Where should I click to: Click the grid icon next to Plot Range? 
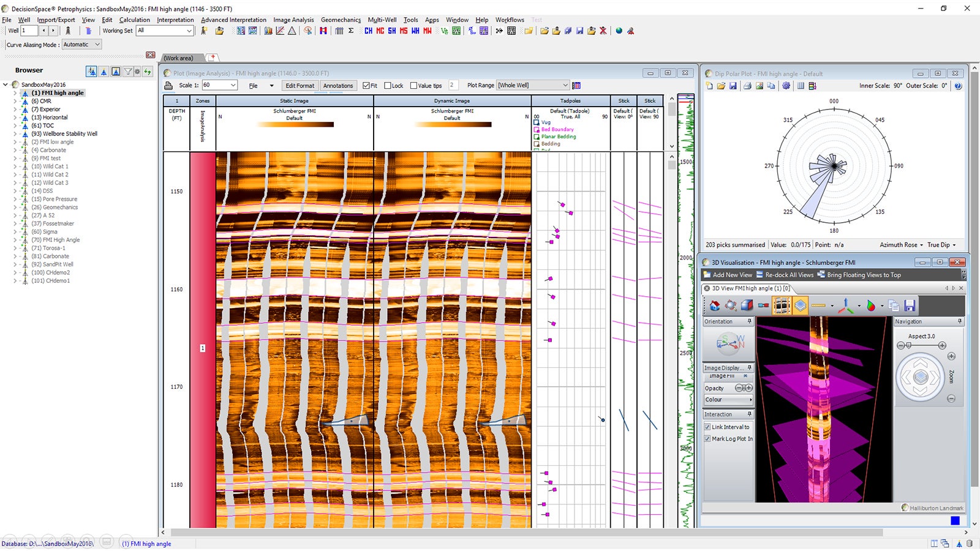[576, 86]
